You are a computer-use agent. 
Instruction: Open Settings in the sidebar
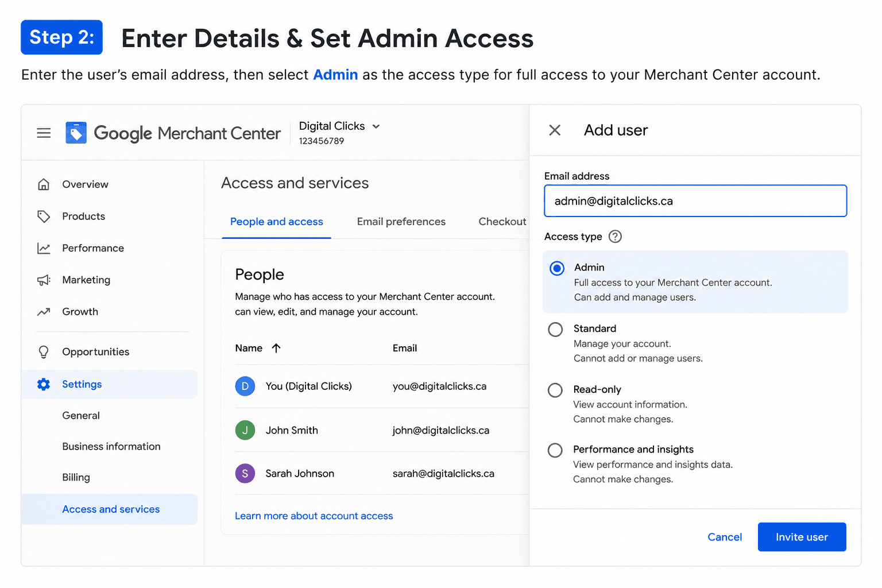click(x=109, y=384)
